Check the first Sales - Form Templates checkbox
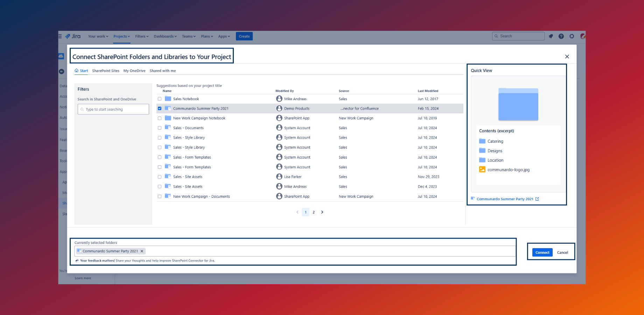Image resolution: width=644 pixels, height=315 pixels. 160,157
